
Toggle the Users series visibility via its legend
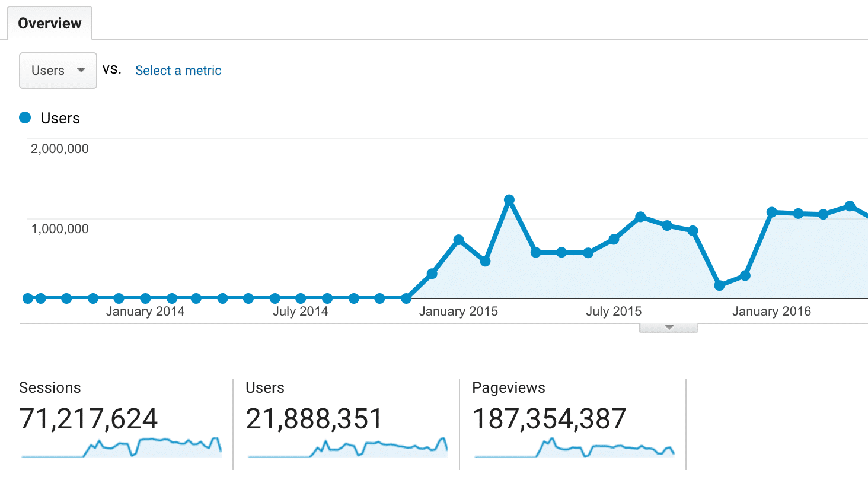[49, 117]
